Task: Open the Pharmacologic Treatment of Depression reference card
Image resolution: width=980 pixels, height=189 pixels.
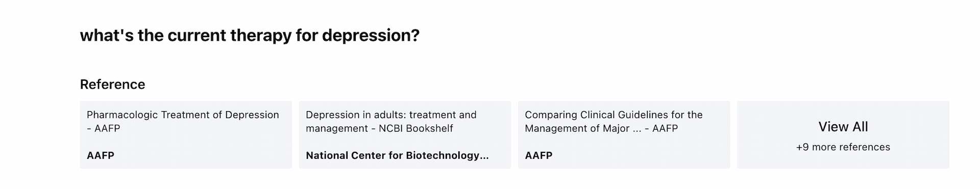Action: (x=186, y=134)
